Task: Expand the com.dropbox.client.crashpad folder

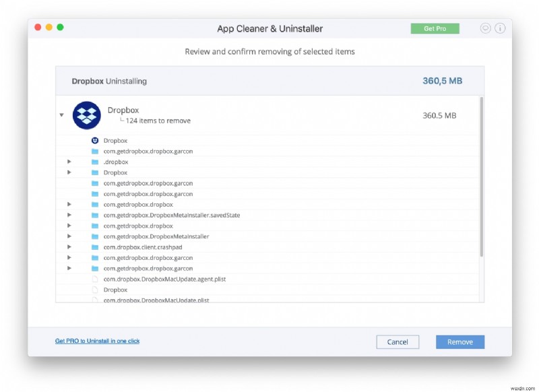Action: [70, 247]
